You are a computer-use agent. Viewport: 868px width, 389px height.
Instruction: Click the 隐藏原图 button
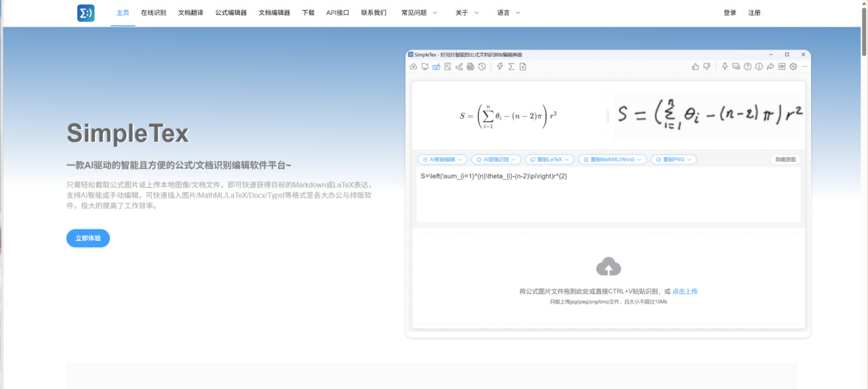(785, 160)
